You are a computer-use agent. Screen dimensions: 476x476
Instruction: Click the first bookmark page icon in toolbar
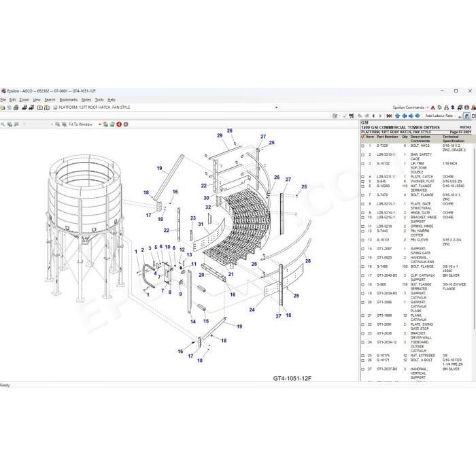point(39,107)
